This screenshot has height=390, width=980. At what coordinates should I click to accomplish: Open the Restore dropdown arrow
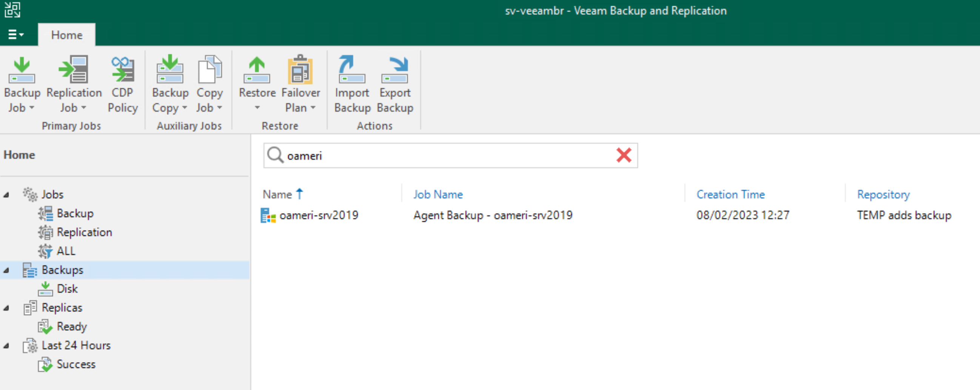pyautogui.click(x=257, y=108)
